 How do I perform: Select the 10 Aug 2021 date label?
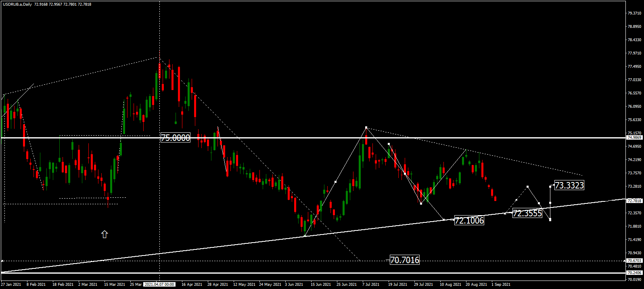pyautogui.click(x=450, y=285)
